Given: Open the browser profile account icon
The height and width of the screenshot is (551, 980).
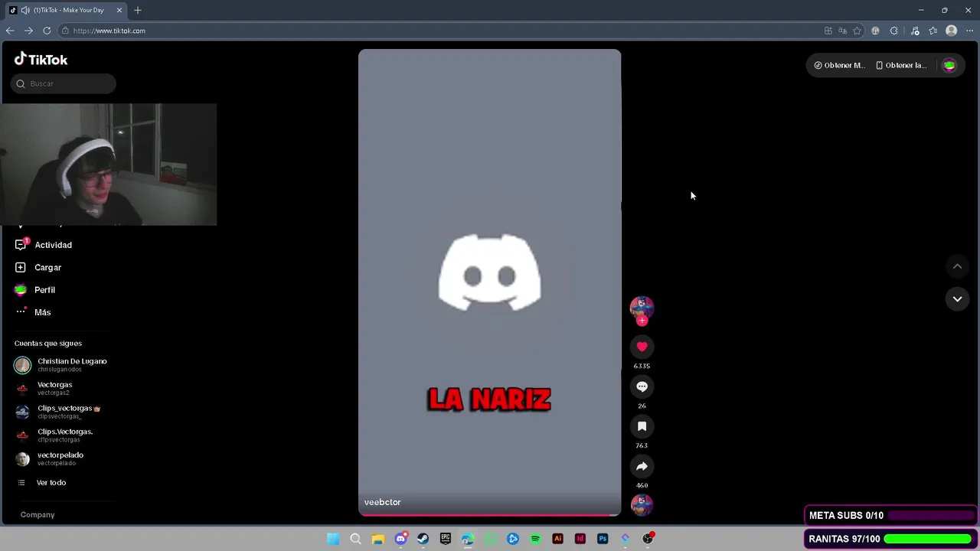Looking at the screenshot, I should [951, 31].
